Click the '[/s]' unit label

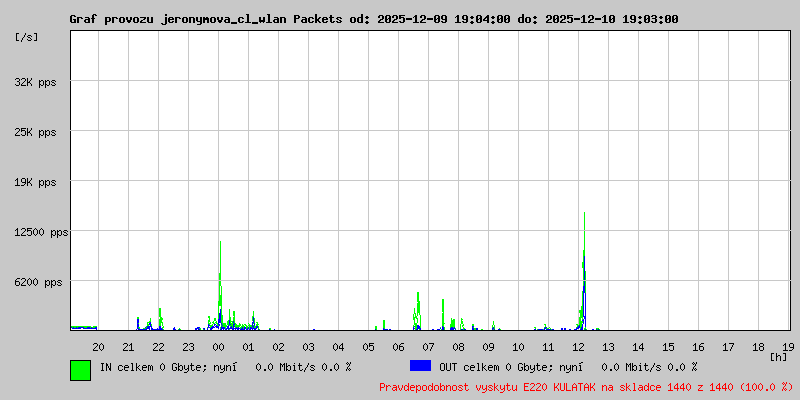[x=27, y=37]
